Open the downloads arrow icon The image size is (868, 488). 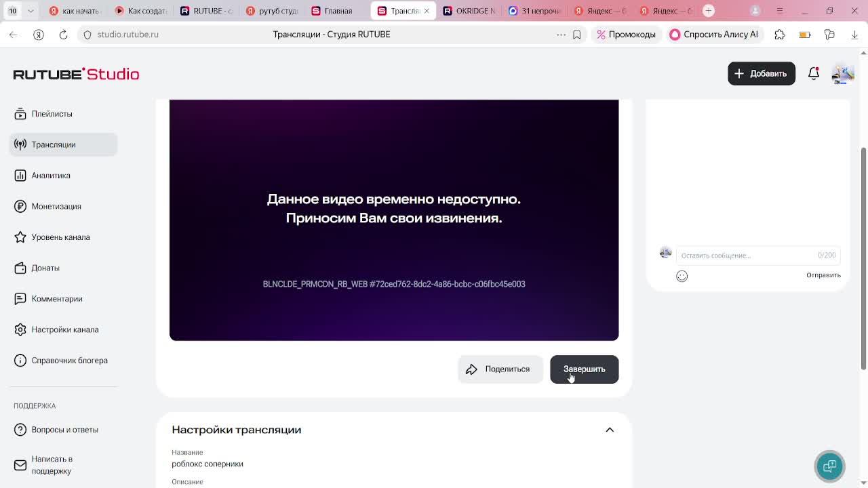point(854,35)
